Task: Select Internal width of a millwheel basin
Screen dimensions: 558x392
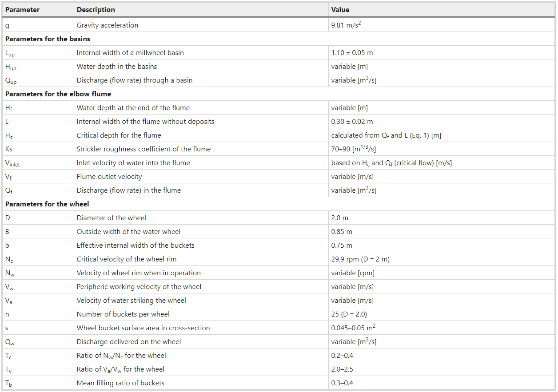Action: [130, 53]
